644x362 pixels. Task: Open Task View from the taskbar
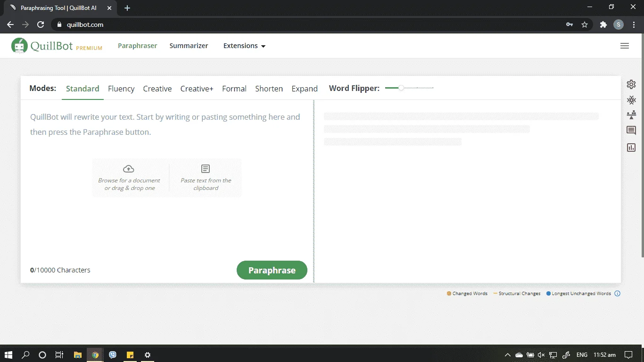point(59,355)
